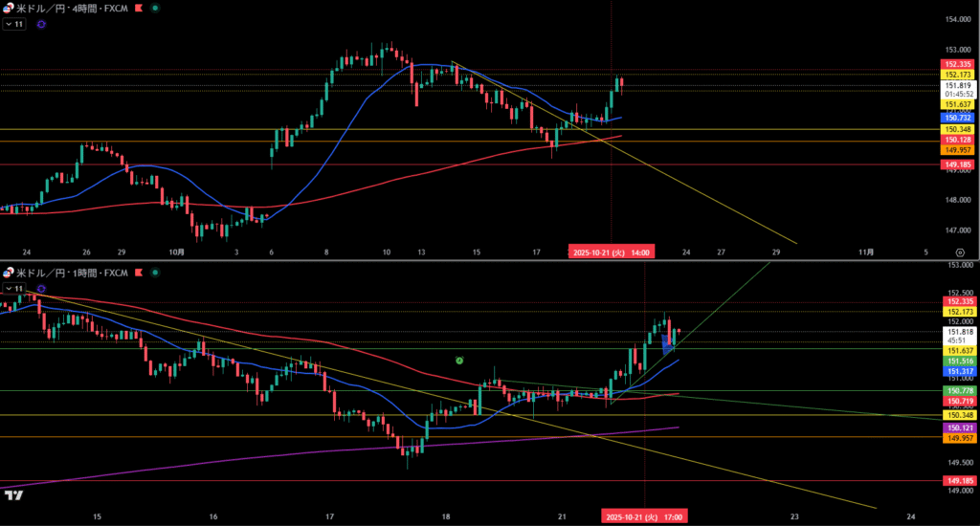The height and width of the screenshot is (526, 980).
Task: Click the green market status dot on 1-hour chart
Action: coord(155,273)
